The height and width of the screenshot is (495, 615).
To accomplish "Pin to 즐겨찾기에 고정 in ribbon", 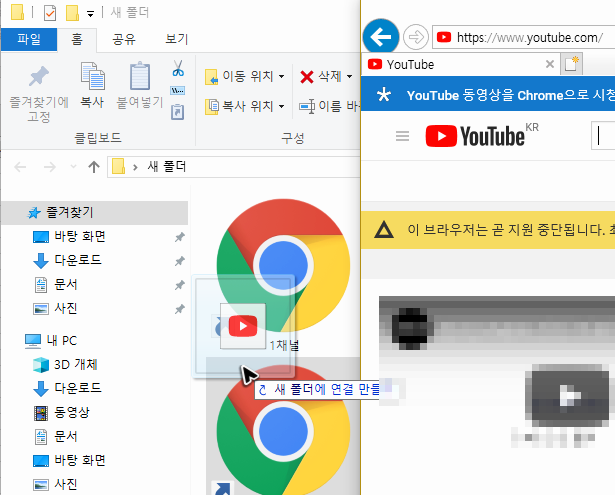I will tap(39, 93).
